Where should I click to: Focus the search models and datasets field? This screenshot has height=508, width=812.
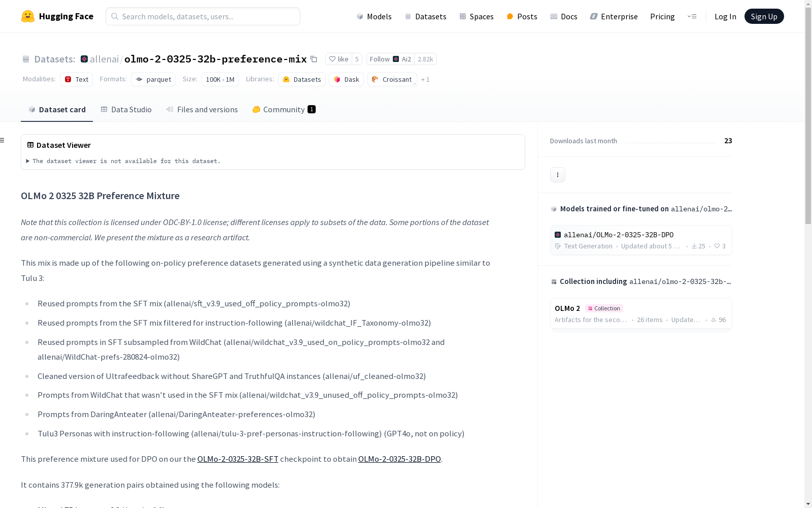point(203,16)
